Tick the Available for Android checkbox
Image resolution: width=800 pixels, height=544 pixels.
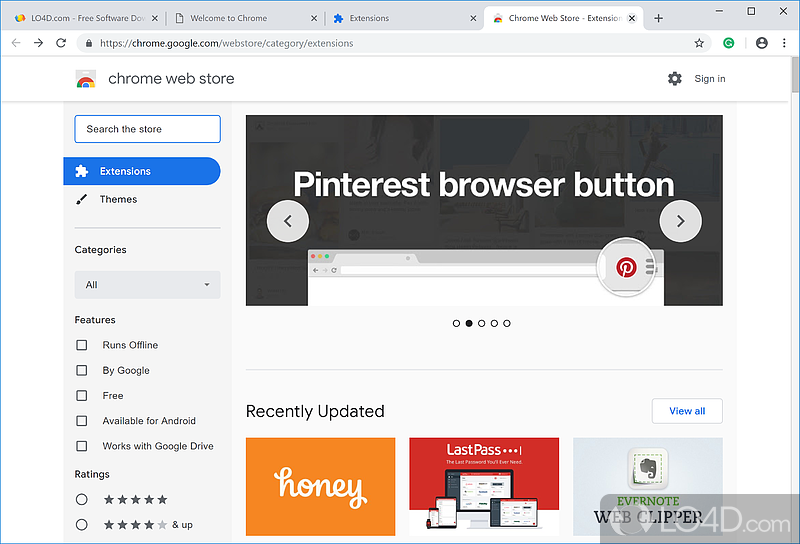[82, 421]
